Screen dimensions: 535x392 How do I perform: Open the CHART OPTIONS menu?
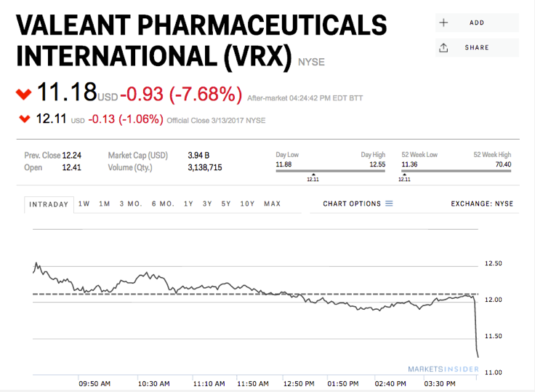coord(352,204)
